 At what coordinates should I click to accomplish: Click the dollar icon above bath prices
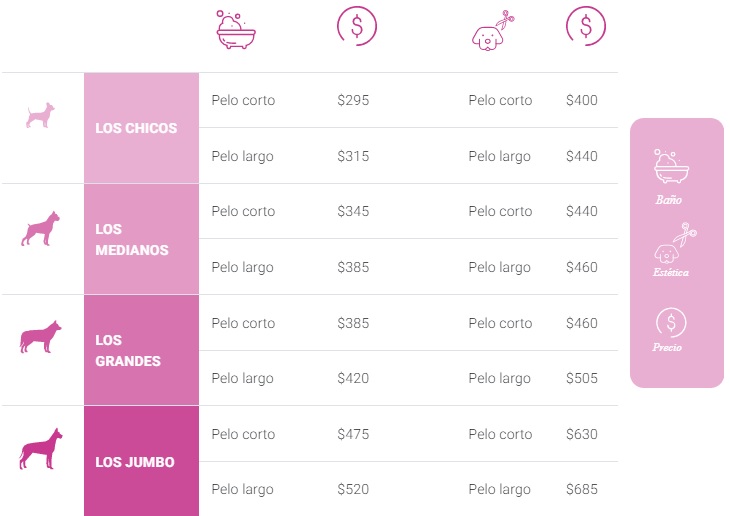pyautogui.click(x=357, y=26)
